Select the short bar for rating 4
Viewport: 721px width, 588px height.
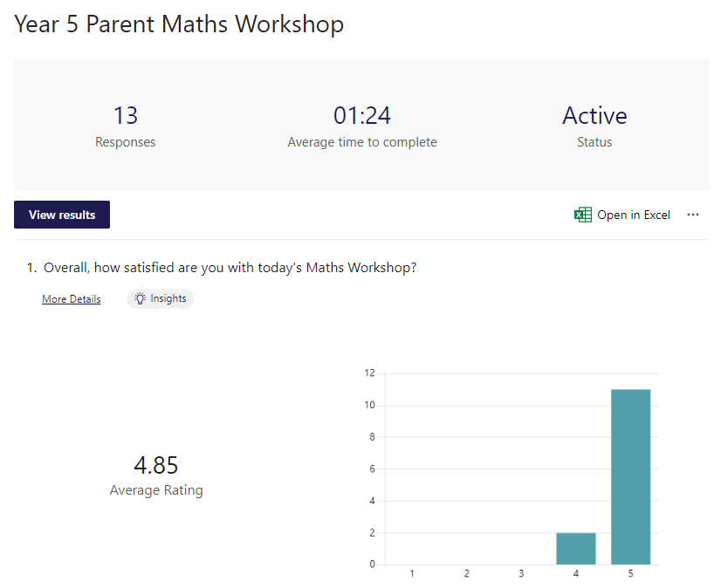pyautogui.click(x=576, y=549)
